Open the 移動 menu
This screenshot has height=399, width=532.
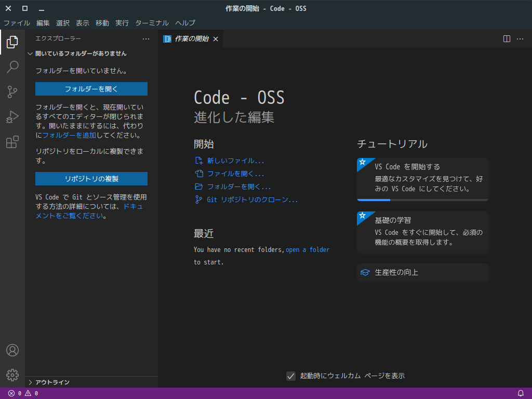102,23
